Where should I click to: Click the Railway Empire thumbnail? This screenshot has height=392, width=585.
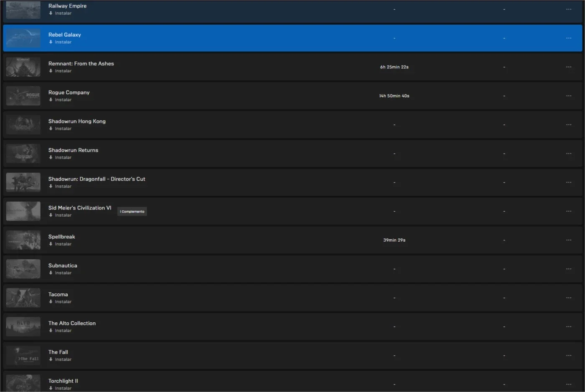tap(23, 9)
